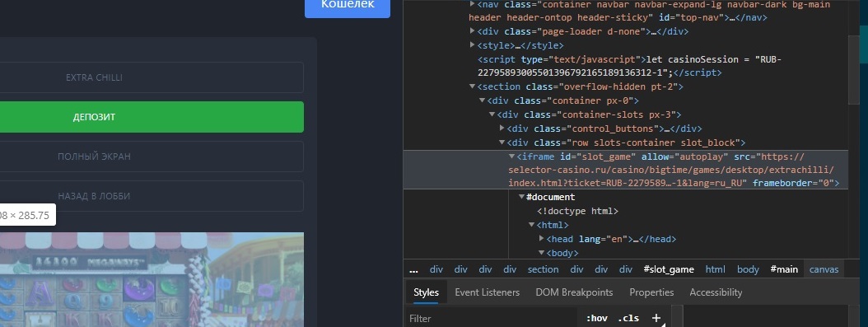
Task: Click the styles Filter input field
Action: [x=492, y=318]
